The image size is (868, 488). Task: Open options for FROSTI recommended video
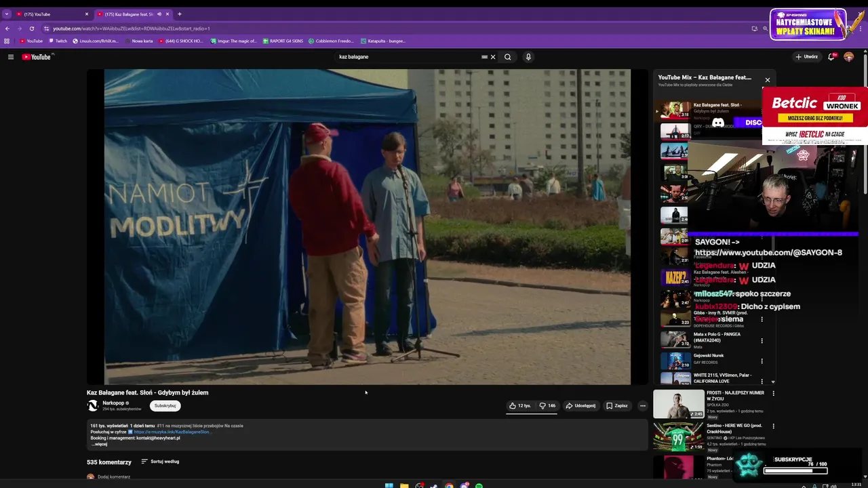pyautogui.click(x=773, y=393)
